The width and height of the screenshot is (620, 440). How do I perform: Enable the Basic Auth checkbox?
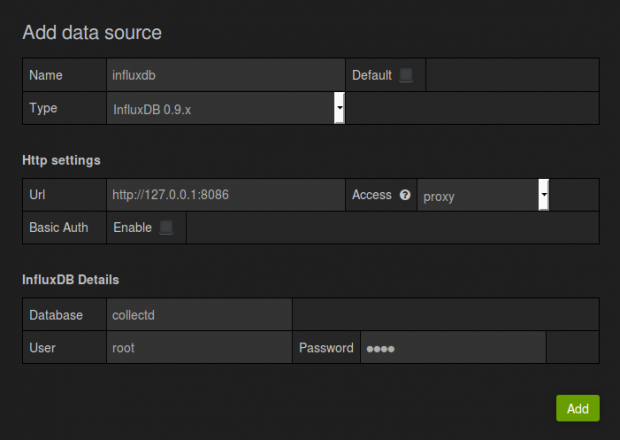(166, 228)
